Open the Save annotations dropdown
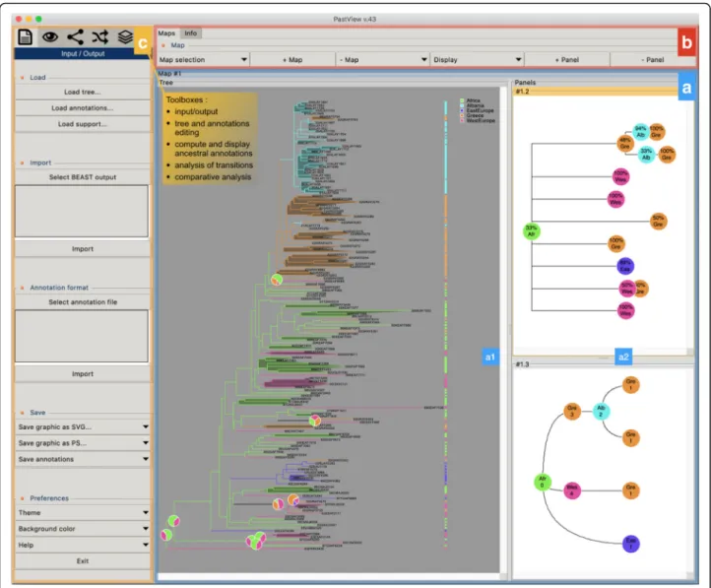Screen dimensions: 711x588 [x=83, y=459]
